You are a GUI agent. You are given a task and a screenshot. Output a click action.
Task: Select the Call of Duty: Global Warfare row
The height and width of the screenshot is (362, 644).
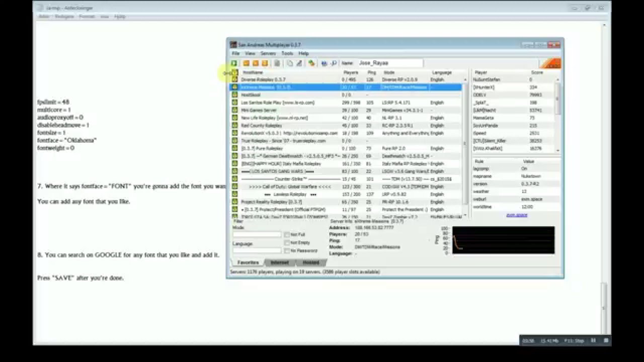click(x=346, y=187)
